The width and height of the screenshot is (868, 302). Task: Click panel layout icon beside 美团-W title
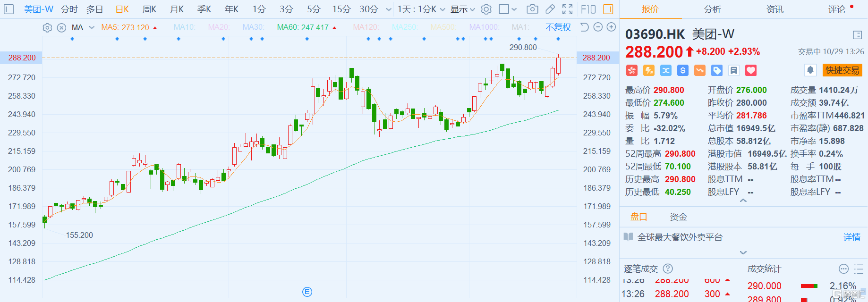[858, 35]
